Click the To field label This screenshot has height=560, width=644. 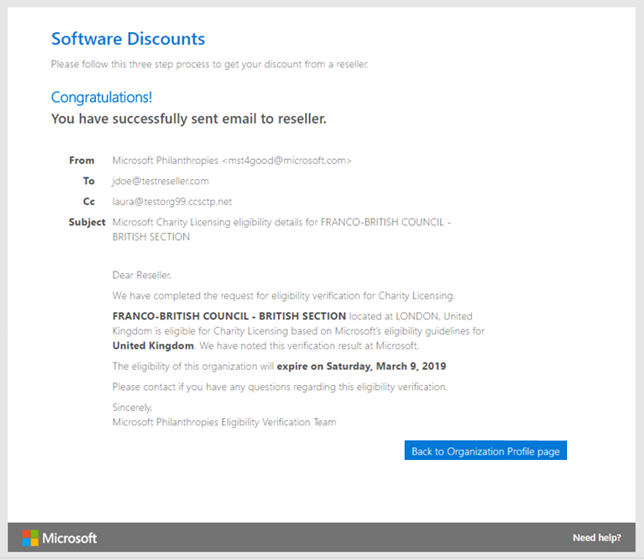click(89, 181)
